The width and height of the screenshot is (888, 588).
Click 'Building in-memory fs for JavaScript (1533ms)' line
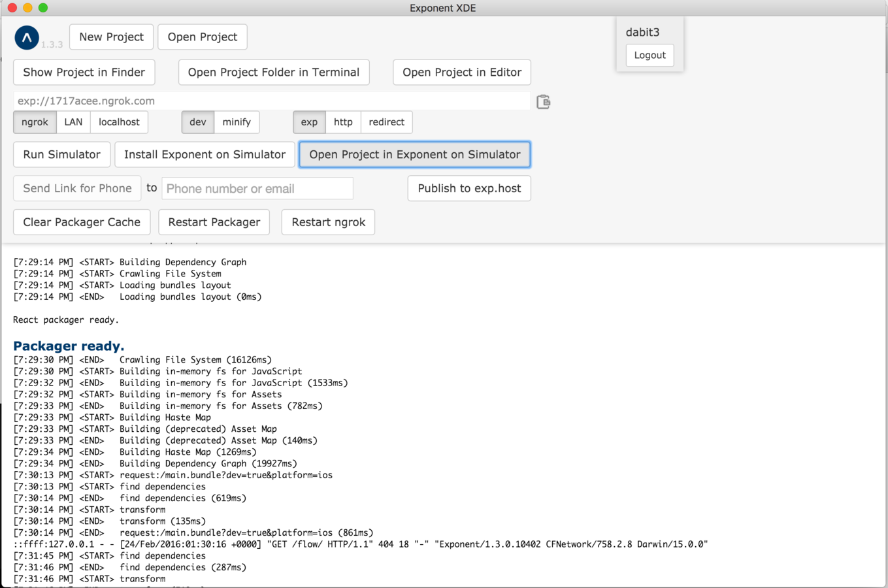point(180,382)
